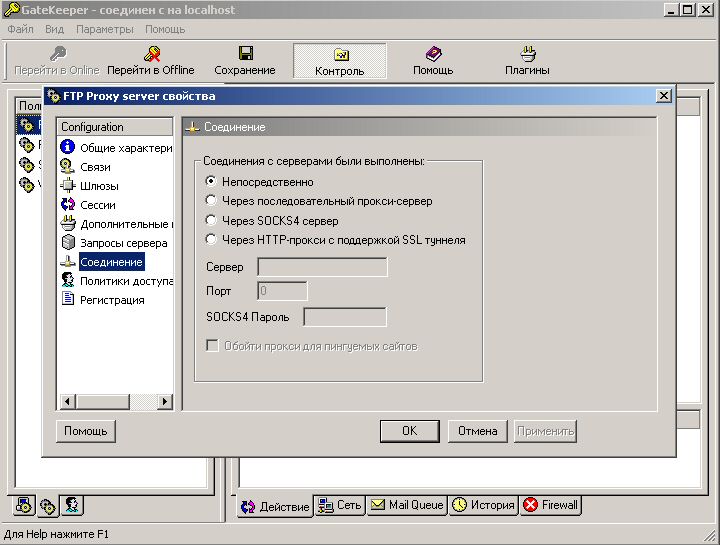Click the Сохранение floppy disk icon
This screenshot has height=545, width=720.
[246, 53]
